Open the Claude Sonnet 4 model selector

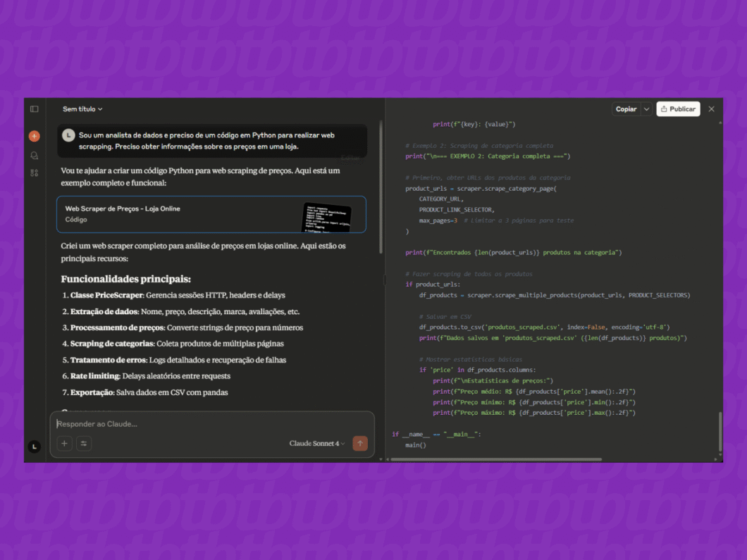(x=316, y=444)
